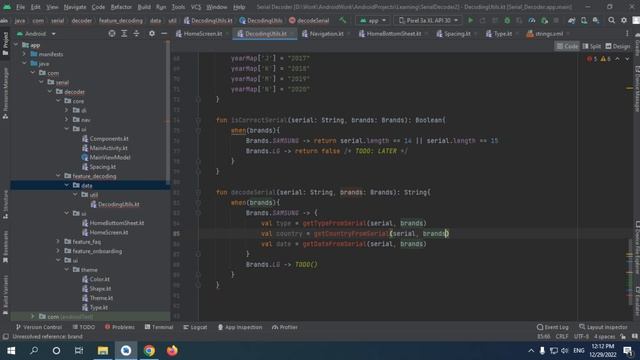Open the Problems tool window
The height and width of the screenshot is (360, 640).
120,327
